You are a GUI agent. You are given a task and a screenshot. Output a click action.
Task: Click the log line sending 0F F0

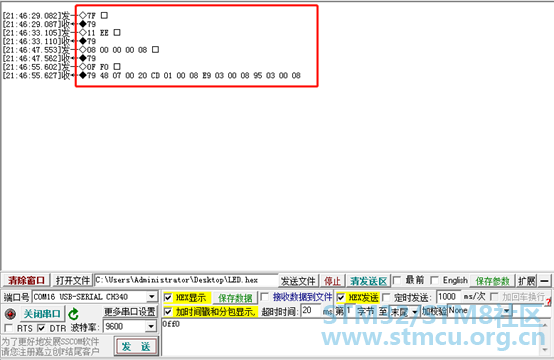tap(61, 67)
